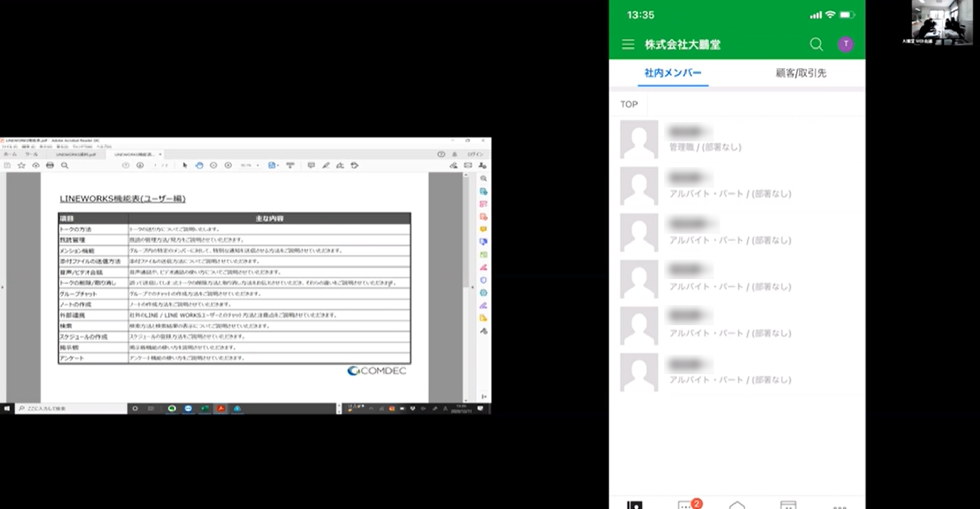The width and height of the screenshot is (980, 509).
Task: Zoom in with the plus circle icon
Action: pos(228,165)
